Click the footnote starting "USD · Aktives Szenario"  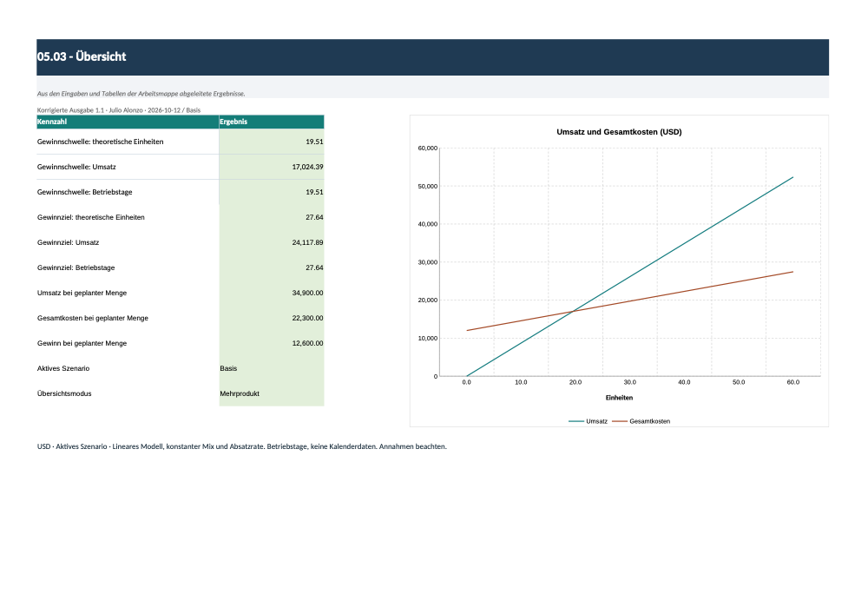[242, 446]
